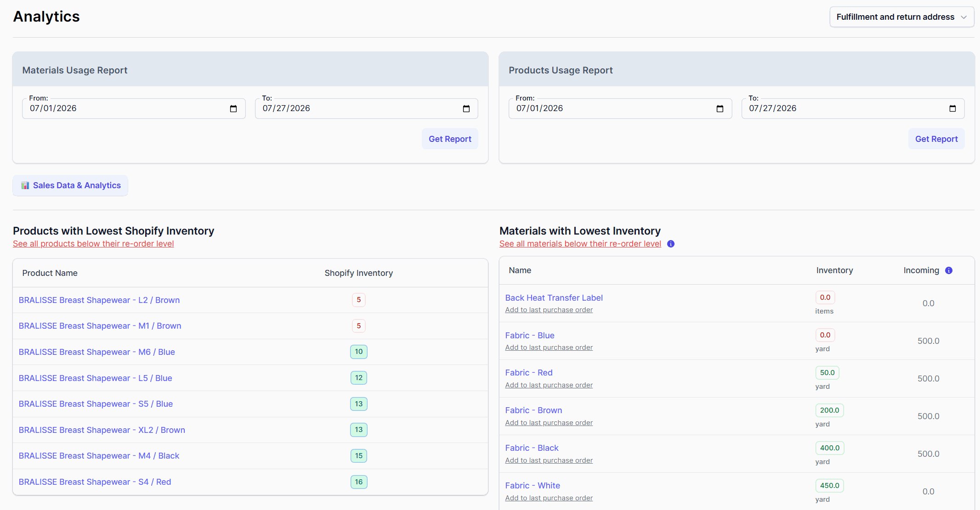980x510 pixels.
Task: Click the materials table Inventory column header
Action: (x=834, y=270)
